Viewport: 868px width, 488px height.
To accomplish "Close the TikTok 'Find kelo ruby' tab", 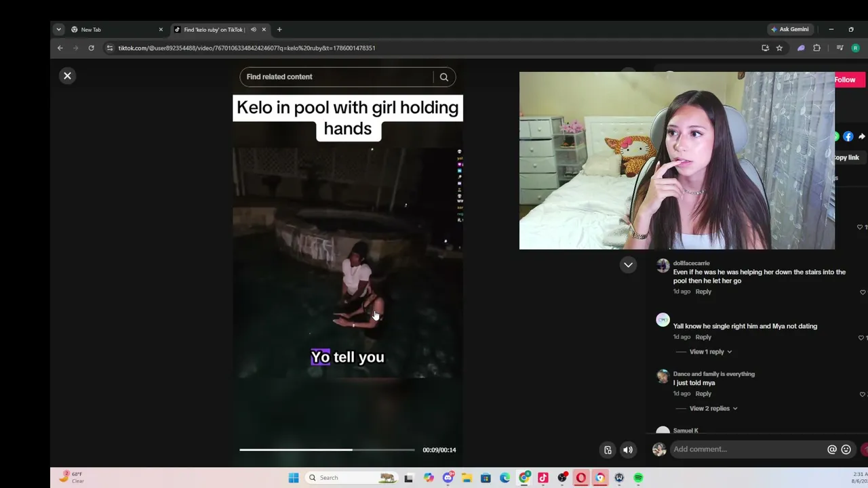I will (x=264, y=30).
